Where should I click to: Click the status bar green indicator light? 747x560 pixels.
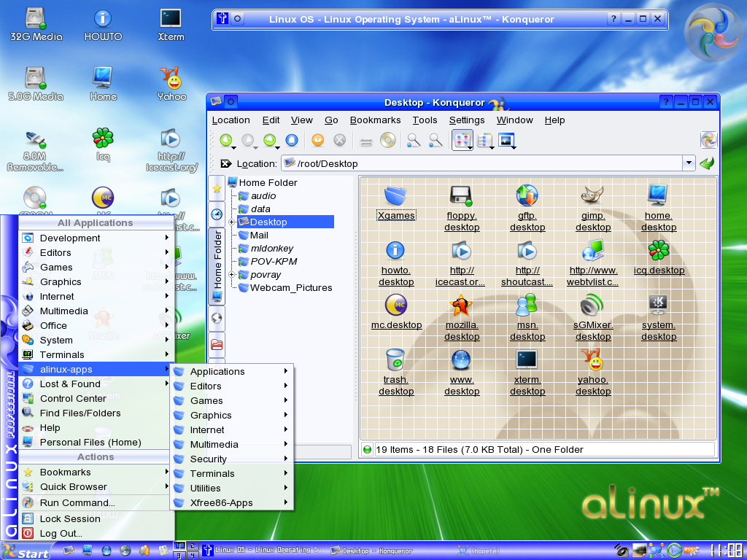point(367,449)
